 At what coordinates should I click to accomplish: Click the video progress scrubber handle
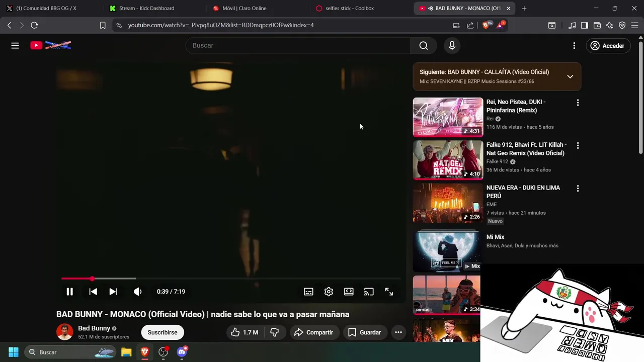92,279
